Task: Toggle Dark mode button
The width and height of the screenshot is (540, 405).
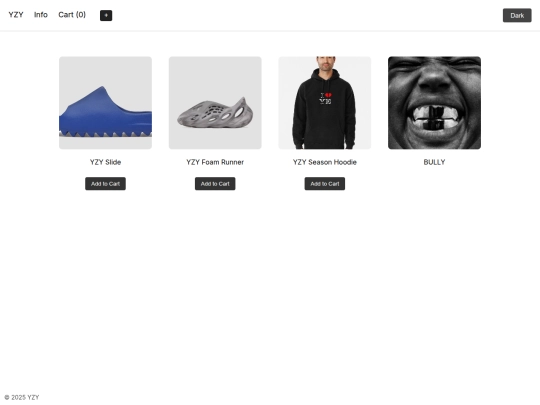Action: pos(517,15)
